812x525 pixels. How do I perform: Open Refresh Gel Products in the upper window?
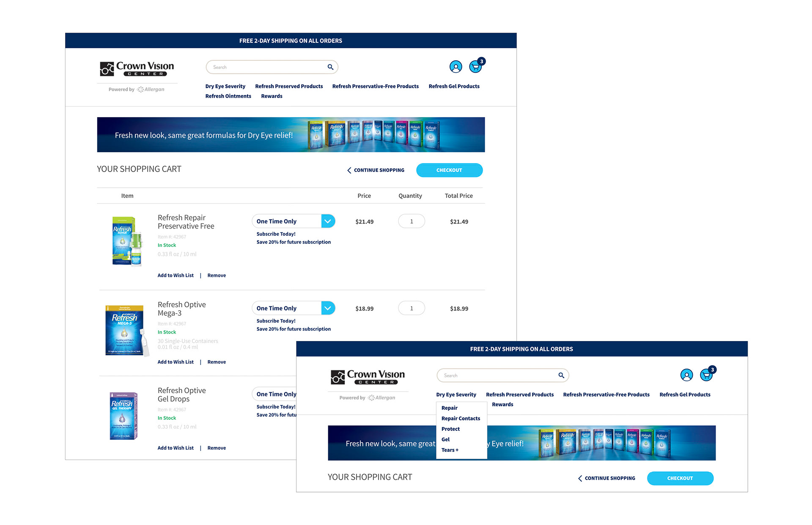click(x=454, y=86)
